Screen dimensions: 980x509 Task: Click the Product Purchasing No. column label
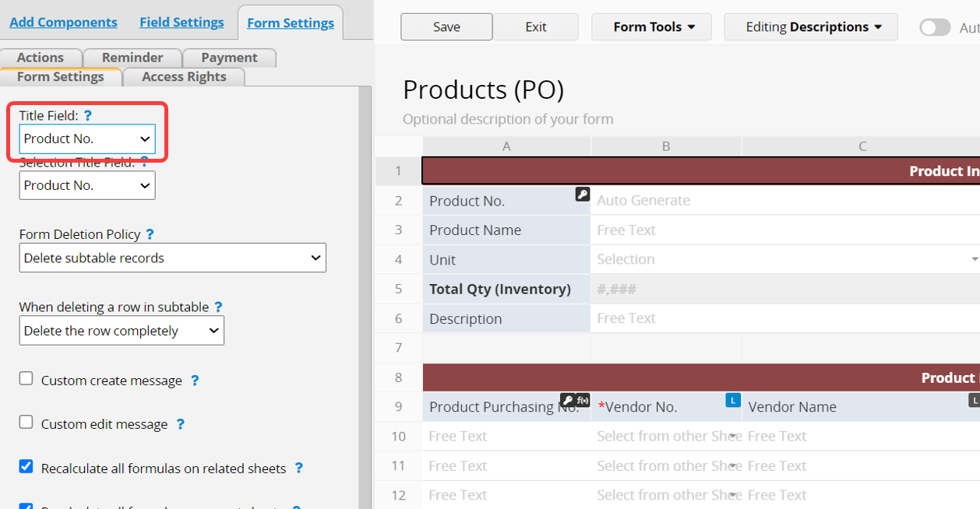(506, 407)
